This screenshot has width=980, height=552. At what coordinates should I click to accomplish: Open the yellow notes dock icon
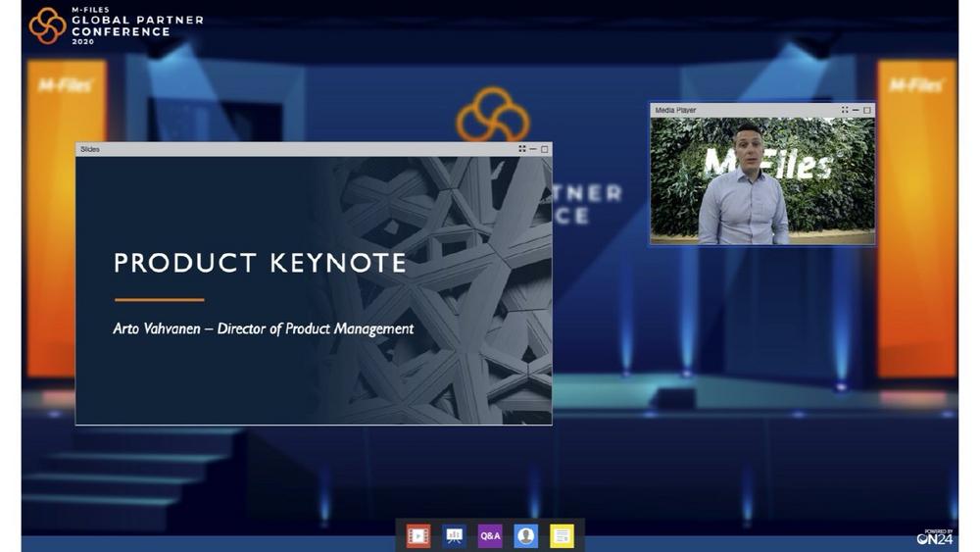pyautogui.click(x=562, y=535)
